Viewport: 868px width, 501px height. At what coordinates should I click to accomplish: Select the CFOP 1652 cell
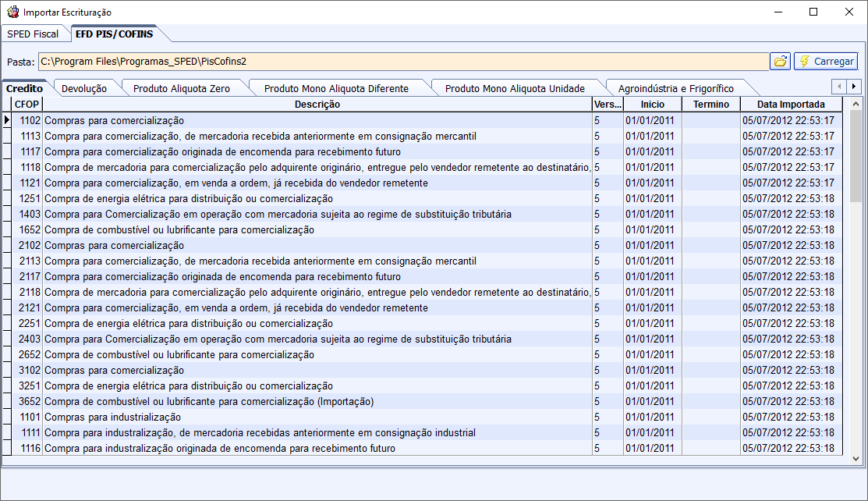point(27,229)
